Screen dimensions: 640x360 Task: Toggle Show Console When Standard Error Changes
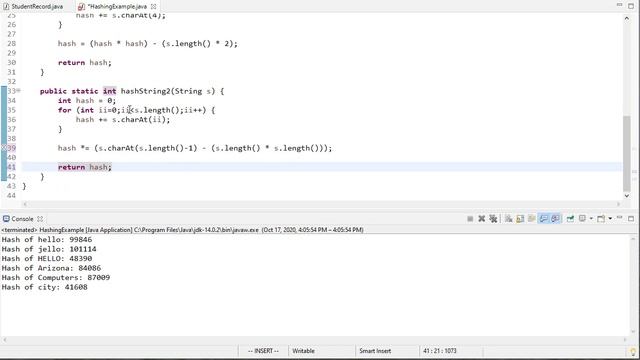click(x=555, y=219)
